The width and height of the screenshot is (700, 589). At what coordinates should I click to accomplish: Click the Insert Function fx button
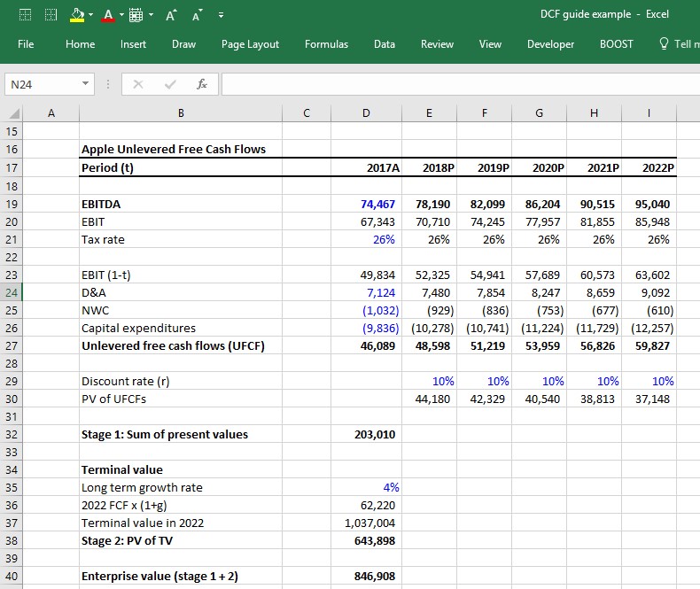[x=202, y=84]
